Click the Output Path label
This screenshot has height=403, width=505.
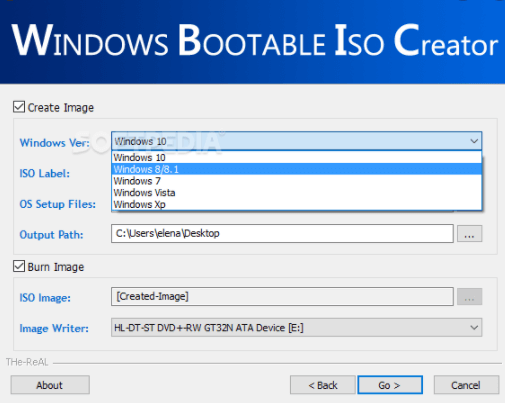click(51, 235)
